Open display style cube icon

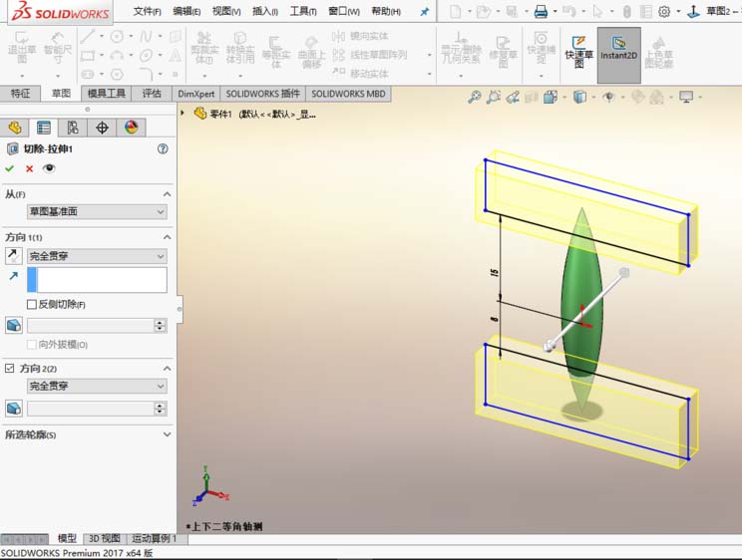pos(579,97)
